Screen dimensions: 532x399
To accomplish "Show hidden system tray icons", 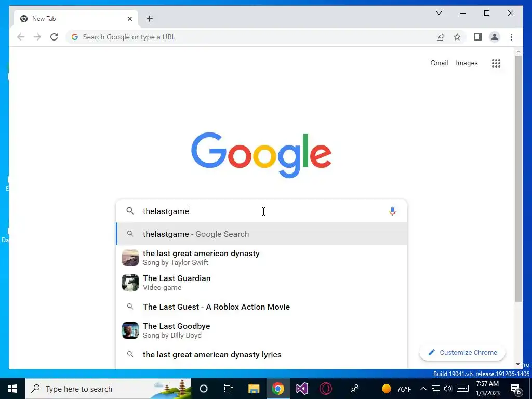I will click(423, 389).
